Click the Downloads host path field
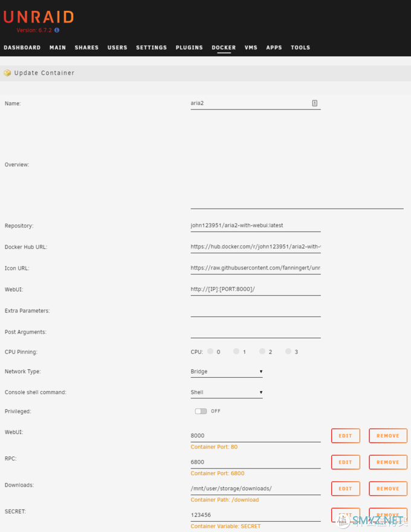 tap(255, 488)
